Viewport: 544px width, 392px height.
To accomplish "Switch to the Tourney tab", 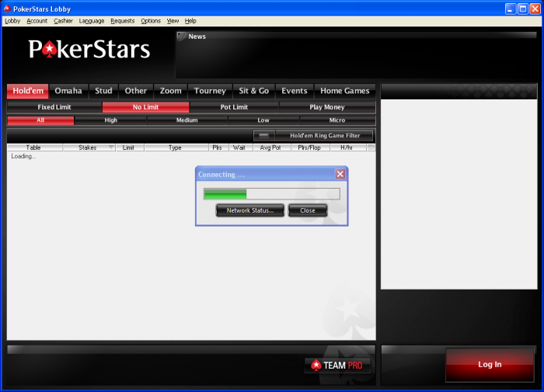I will click(x=210, y=91).
